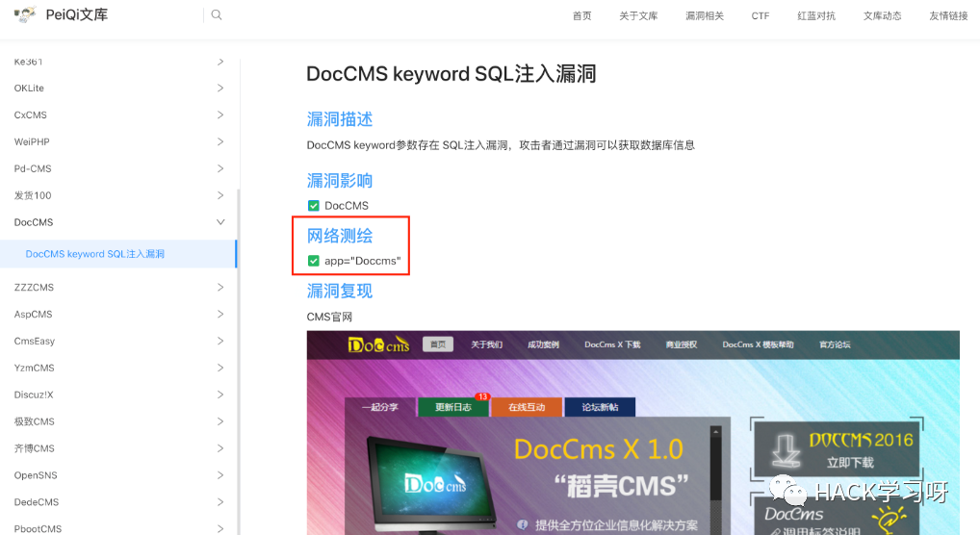Click the sidebar vertical scrollbar
The height and width of the screenshot is (535, 980).
click(238, 363)
